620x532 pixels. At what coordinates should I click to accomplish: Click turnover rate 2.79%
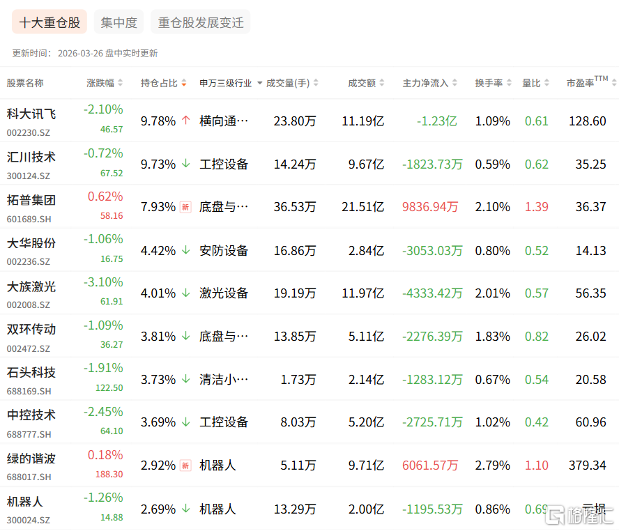(x=493, y=465)
